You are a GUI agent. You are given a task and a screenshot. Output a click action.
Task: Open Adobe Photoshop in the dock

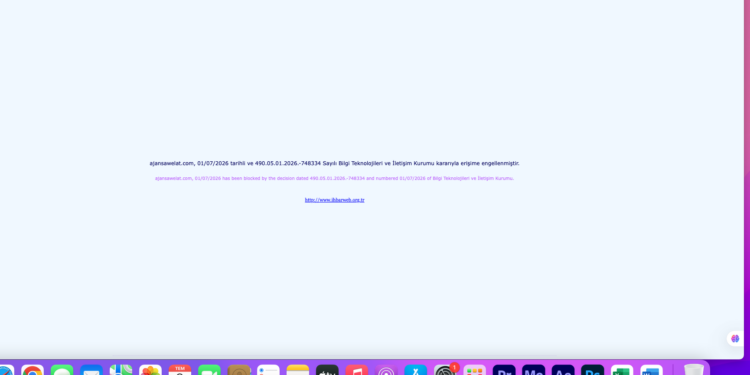[x=593, y=370]
